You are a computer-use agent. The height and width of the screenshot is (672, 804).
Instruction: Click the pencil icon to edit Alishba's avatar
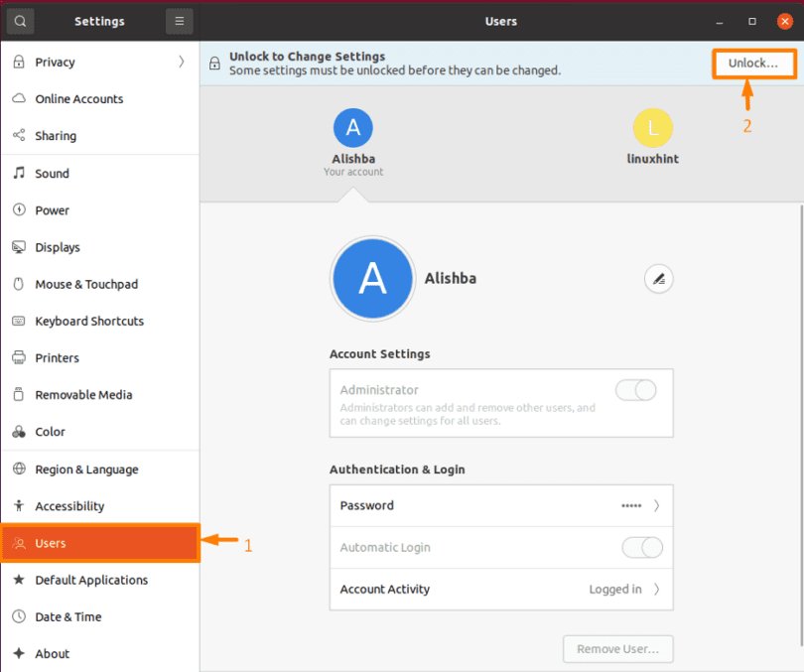658,278
